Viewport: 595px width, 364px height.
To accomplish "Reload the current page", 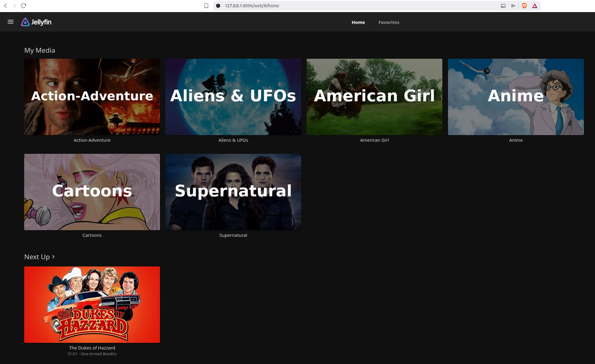I will [x=24, y=6].
